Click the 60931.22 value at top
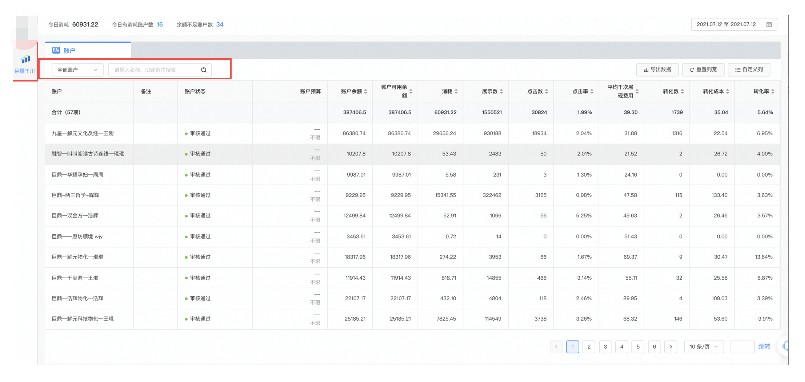The height and width of the screenshot is (382, 805). click(85, 24)
